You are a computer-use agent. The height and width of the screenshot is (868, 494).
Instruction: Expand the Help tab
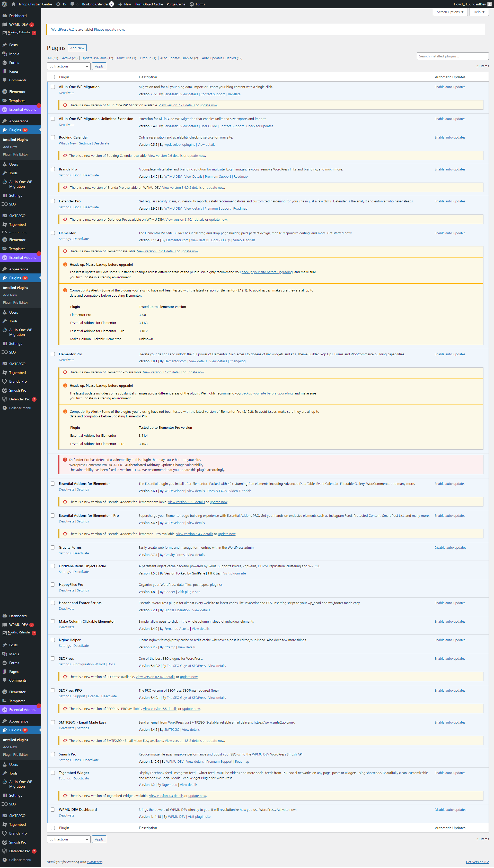point(479,12)
